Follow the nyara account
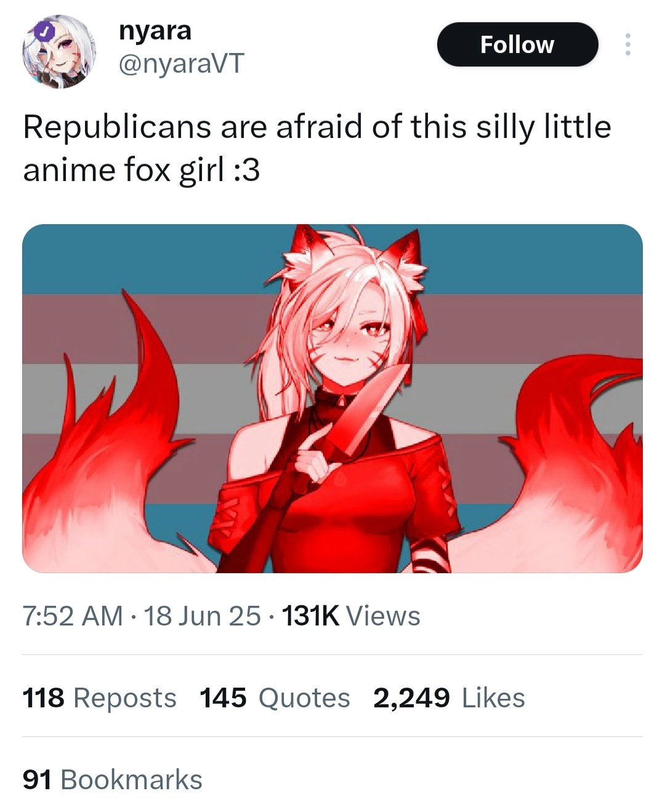The image size is (665, 812). pyautogui.click(x=517, y=44)
